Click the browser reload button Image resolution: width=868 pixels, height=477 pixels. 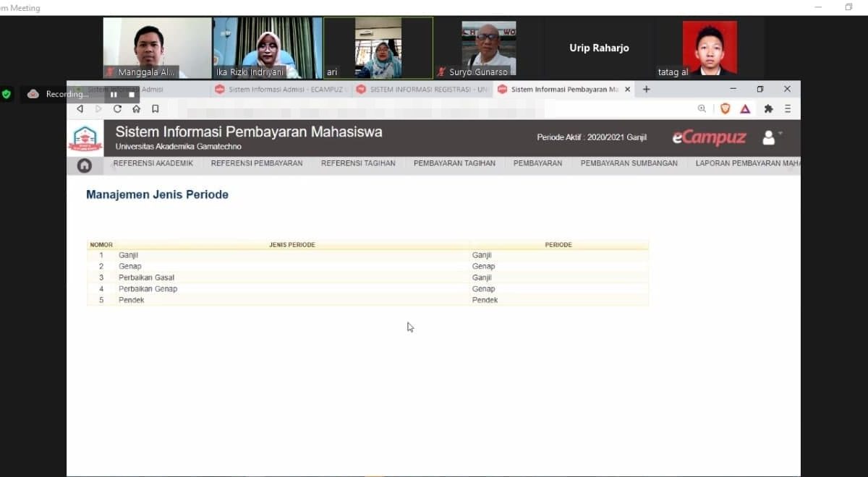point(117,109)
